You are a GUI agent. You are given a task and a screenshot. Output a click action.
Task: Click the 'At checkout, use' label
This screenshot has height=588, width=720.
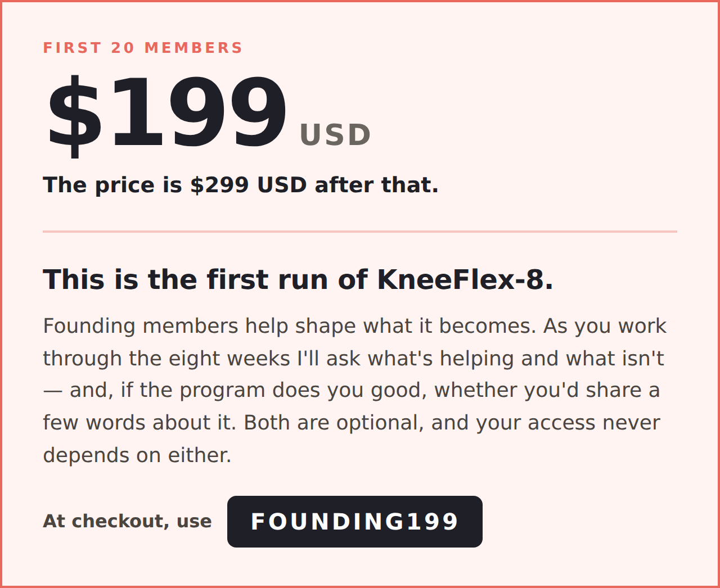click(128, 521)
